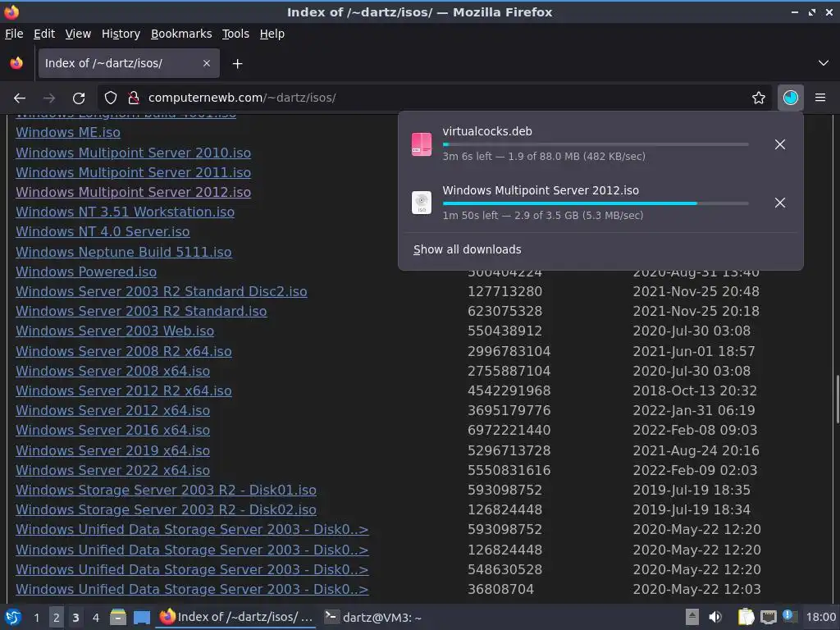Open the update notifier tray icon
Viewport: 840px width, 630px height.
click(789, 616)
